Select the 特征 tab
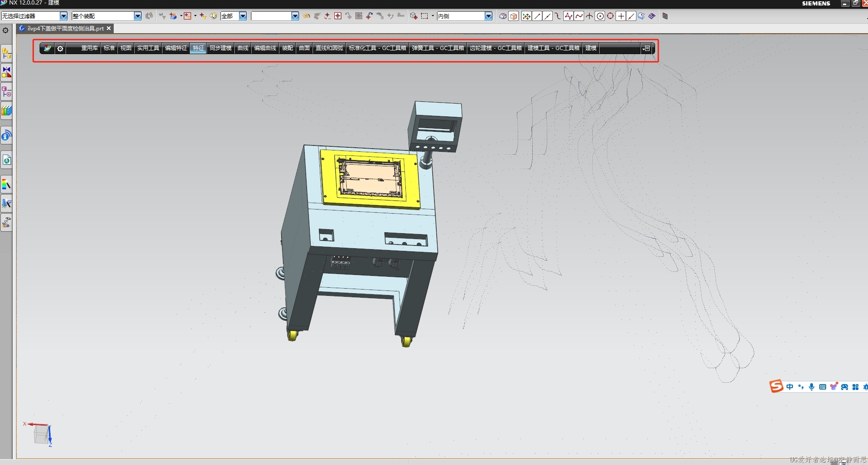868x465 pixels. pyautogui.click(x=198, y=48)
